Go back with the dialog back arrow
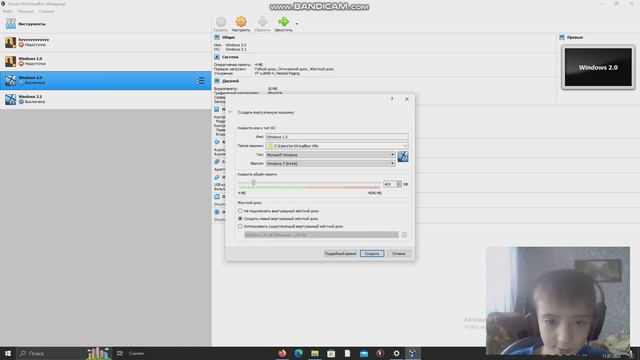 (x=230, y=112)
